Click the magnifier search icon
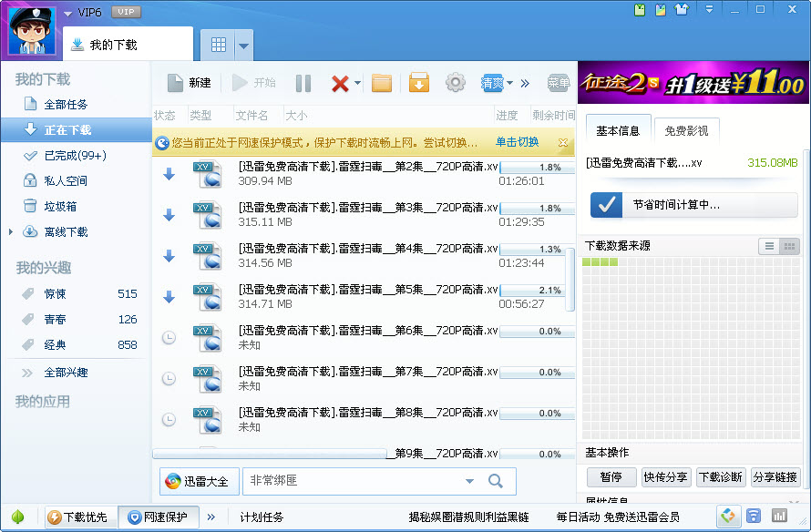This screenshot has height=532, width=811. (x=496, y=481)
